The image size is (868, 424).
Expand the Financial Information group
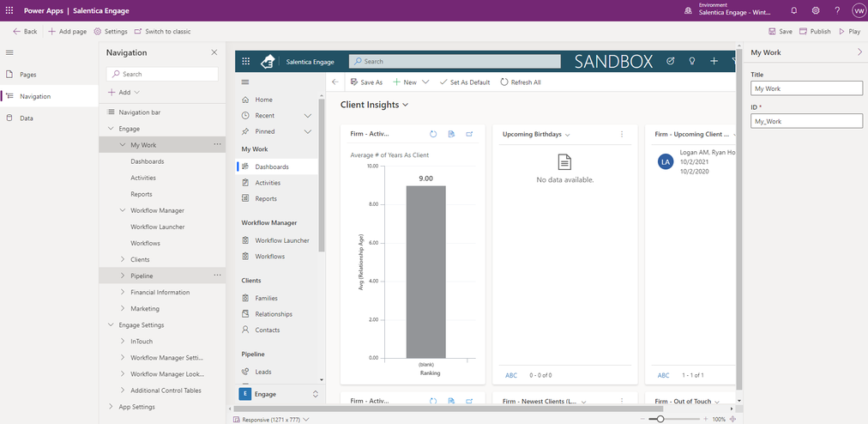pos(123,292)
